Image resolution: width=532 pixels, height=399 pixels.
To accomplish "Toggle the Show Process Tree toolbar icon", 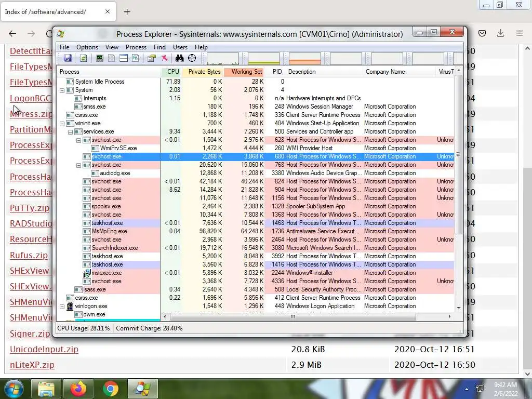I will tap(111, 58).
